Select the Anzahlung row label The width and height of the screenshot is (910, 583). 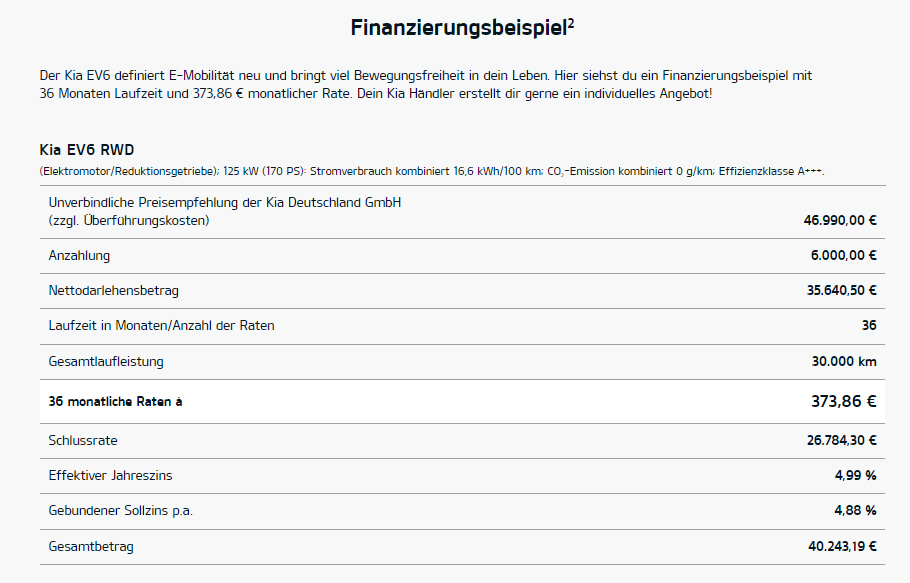coord(79,256)
